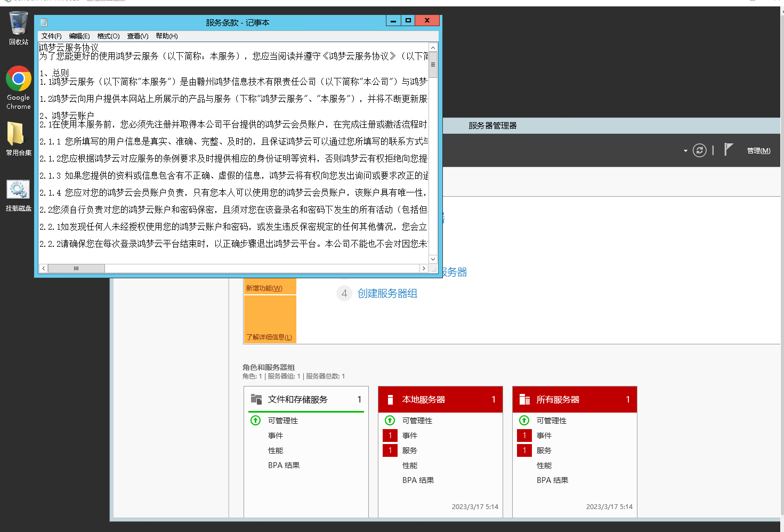This screenshot has height=532, width=784.
Task: Click the 创建服务器组 link
Action: 387,294
